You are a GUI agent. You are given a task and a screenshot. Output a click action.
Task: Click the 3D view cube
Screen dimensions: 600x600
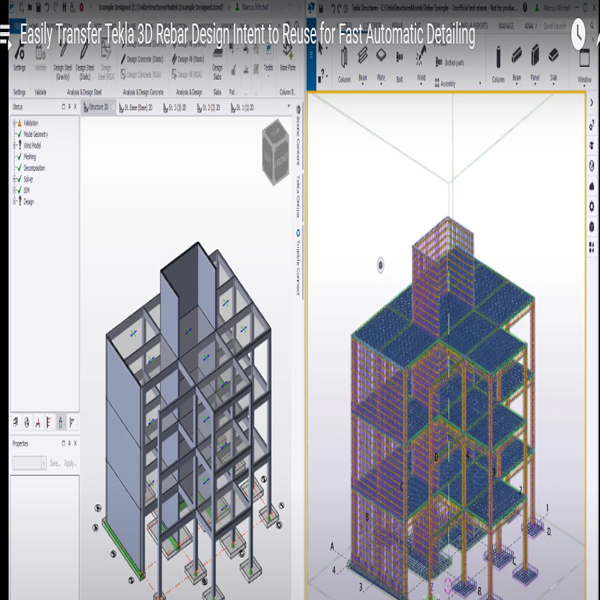[x=276, y=150]
